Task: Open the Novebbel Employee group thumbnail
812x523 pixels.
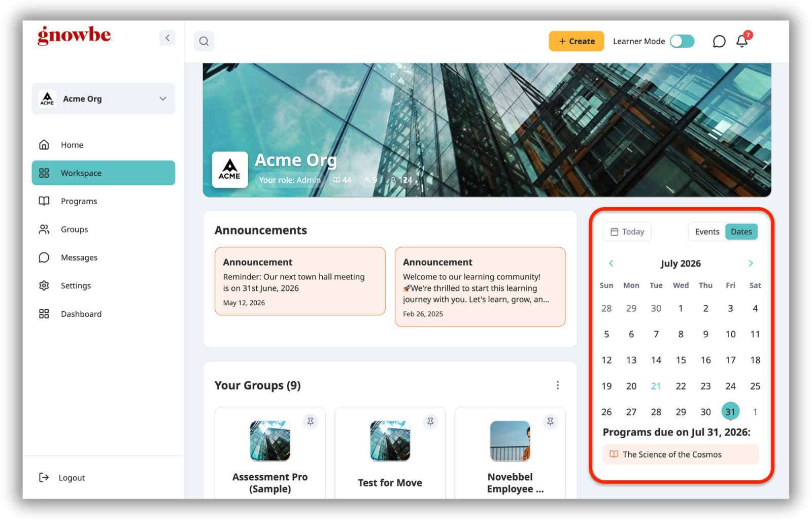Action: [510, 441]
